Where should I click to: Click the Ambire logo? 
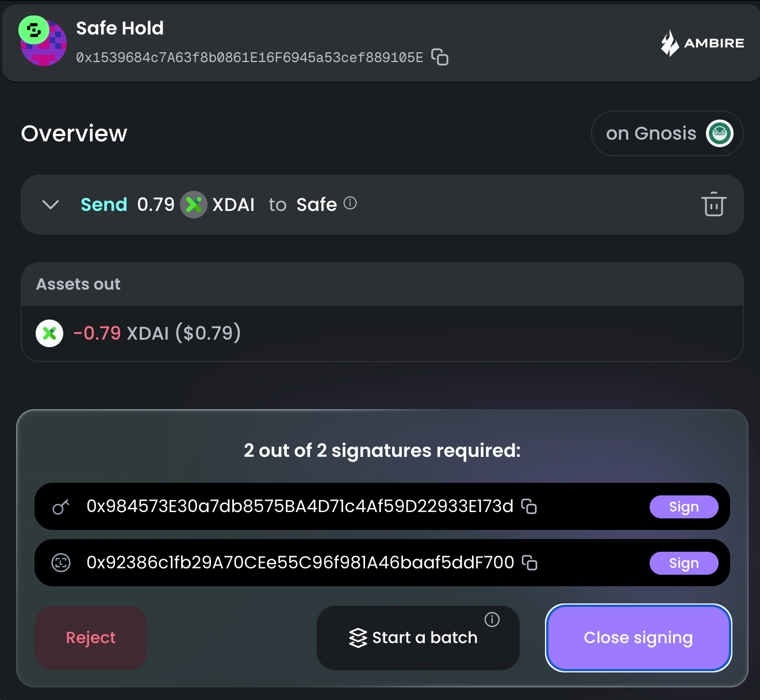click(x=703, y=43)
